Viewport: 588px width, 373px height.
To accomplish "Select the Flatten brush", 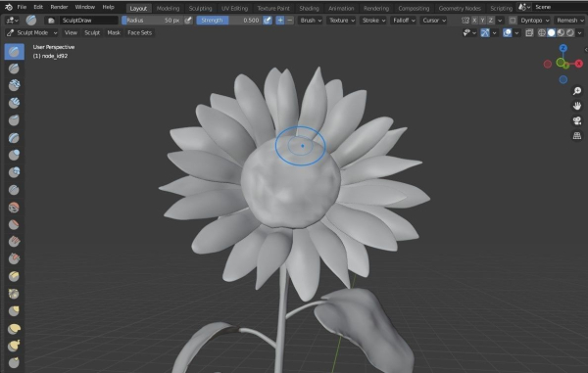I will (x=15, y=224).
